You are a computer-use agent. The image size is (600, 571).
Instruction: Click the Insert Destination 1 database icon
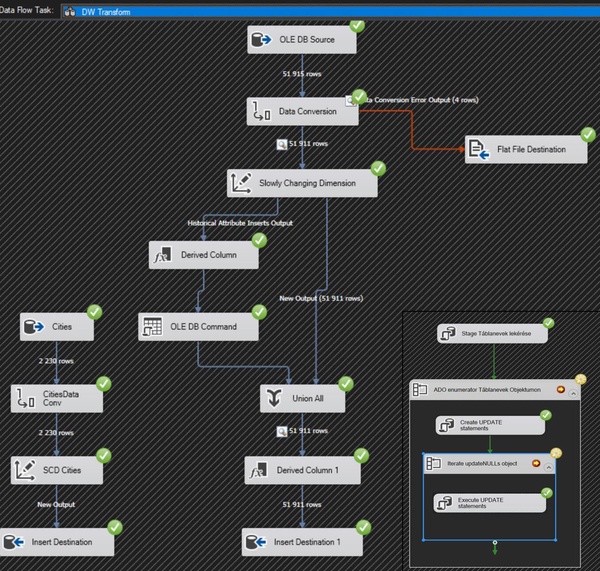[256, 542]
